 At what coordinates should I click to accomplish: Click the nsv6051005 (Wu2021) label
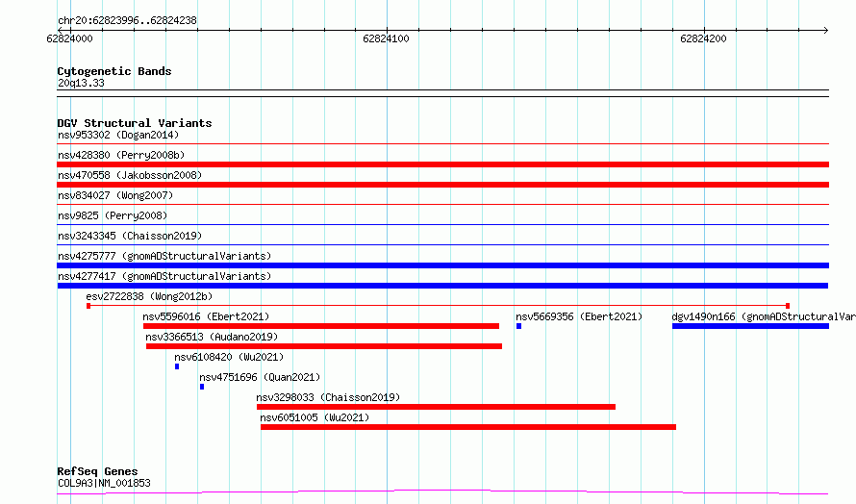pyautogui.click(x=315, y=417)
